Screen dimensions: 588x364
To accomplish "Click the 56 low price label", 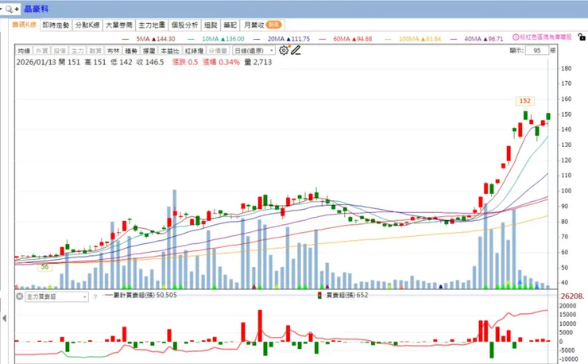I will pyautogui.click(x=44, y=267).
